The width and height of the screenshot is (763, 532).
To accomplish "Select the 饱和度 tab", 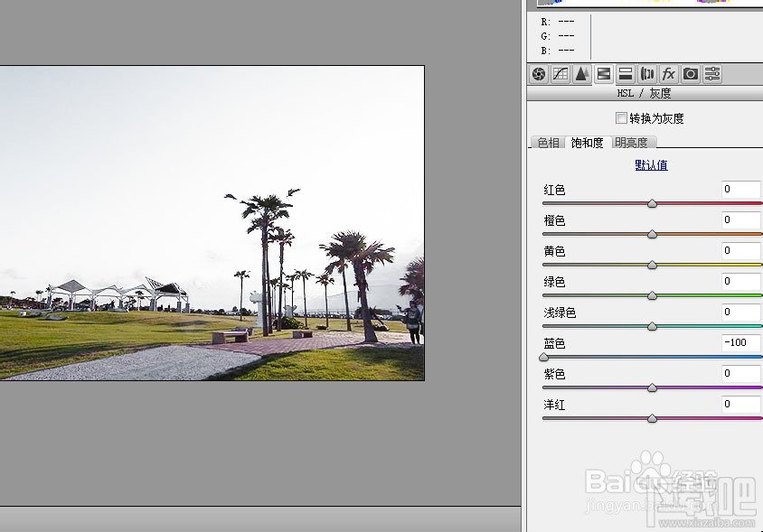I will tap(588, 142).
